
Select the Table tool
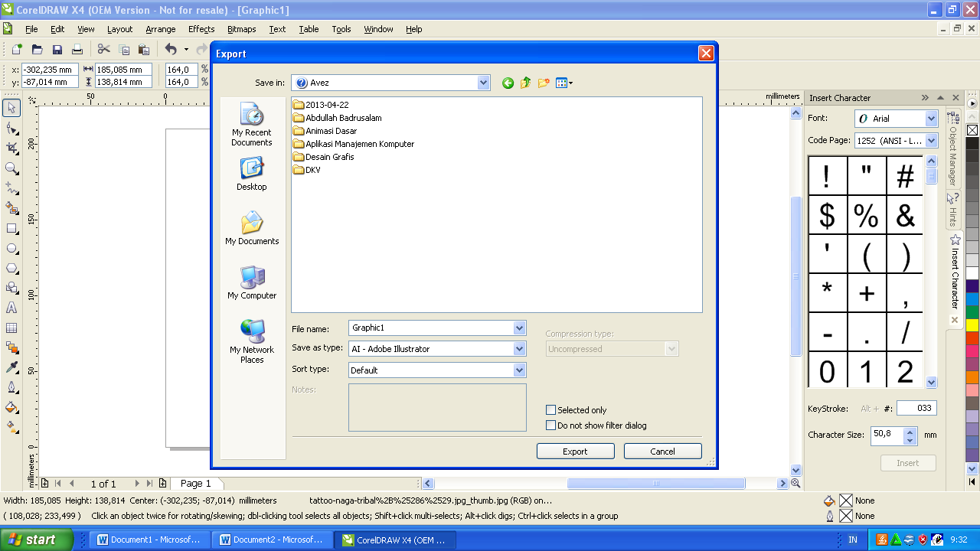coord(11,328)
